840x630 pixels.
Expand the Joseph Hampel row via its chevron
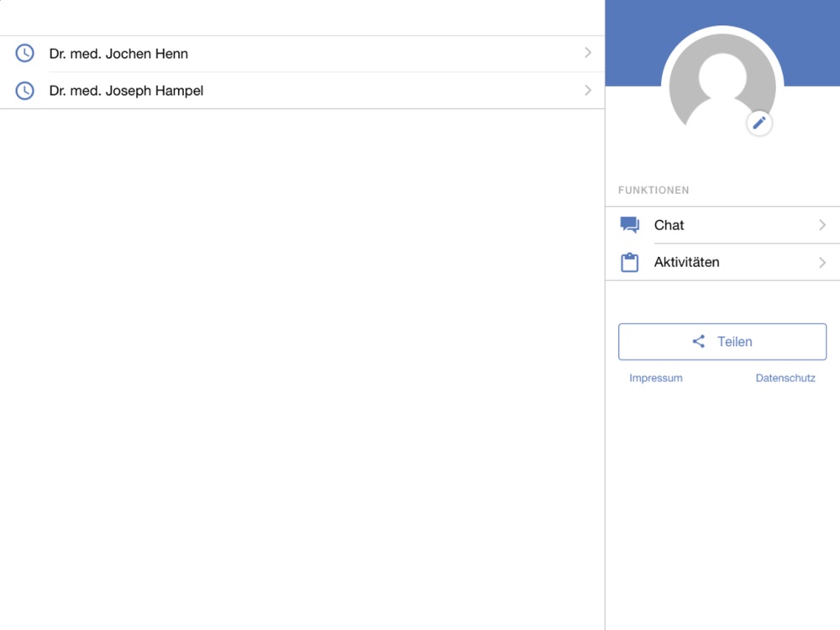coord(588,90)
